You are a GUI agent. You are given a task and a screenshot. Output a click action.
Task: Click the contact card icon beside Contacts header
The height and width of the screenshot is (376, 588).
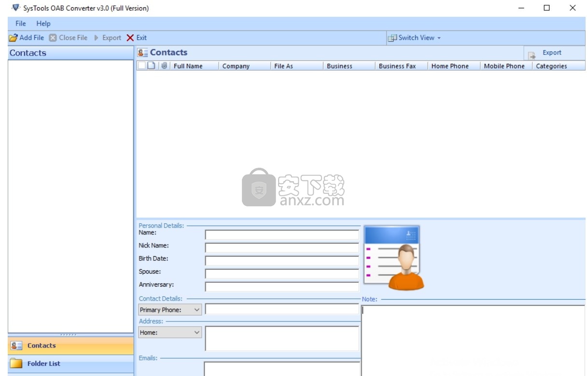click(143, 53)
